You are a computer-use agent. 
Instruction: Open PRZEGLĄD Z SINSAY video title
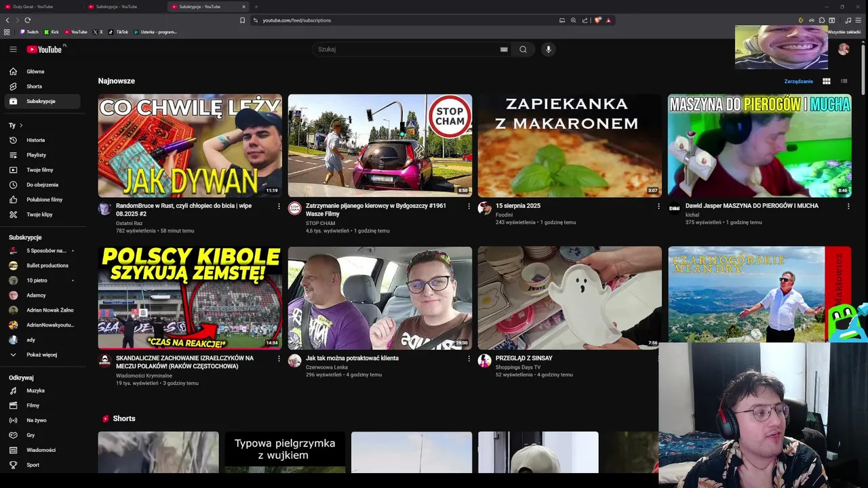tap(524, 358)
